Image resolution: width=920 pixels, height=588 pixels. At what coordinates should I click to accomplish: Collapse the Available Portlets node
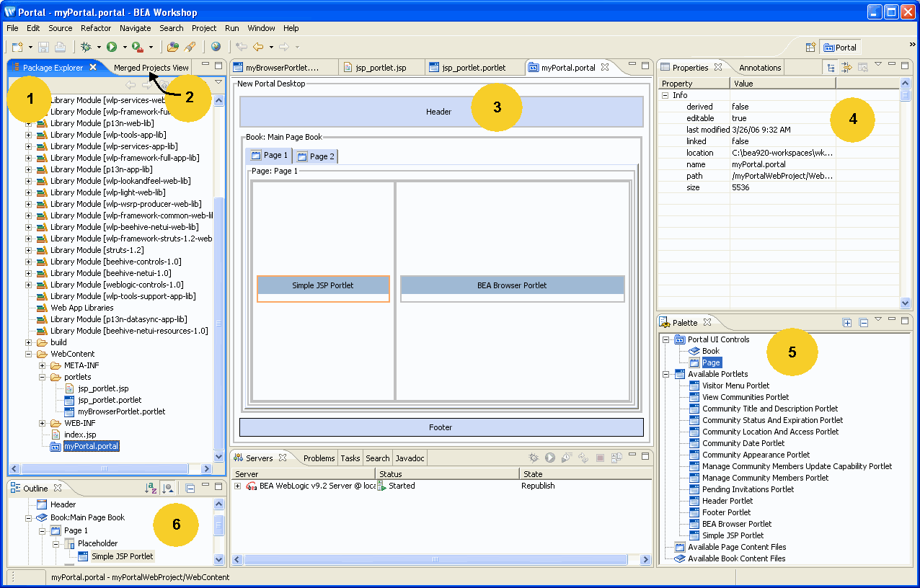point(666,374)
